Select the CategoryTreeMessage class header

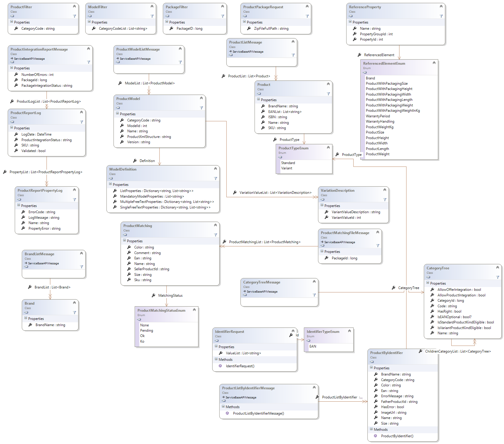(262, 282)
